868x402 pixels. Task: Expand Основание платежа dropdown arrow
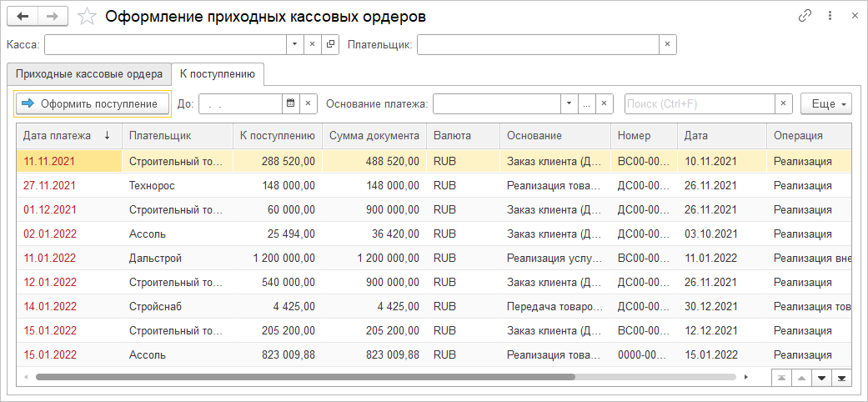click(569, 103)
